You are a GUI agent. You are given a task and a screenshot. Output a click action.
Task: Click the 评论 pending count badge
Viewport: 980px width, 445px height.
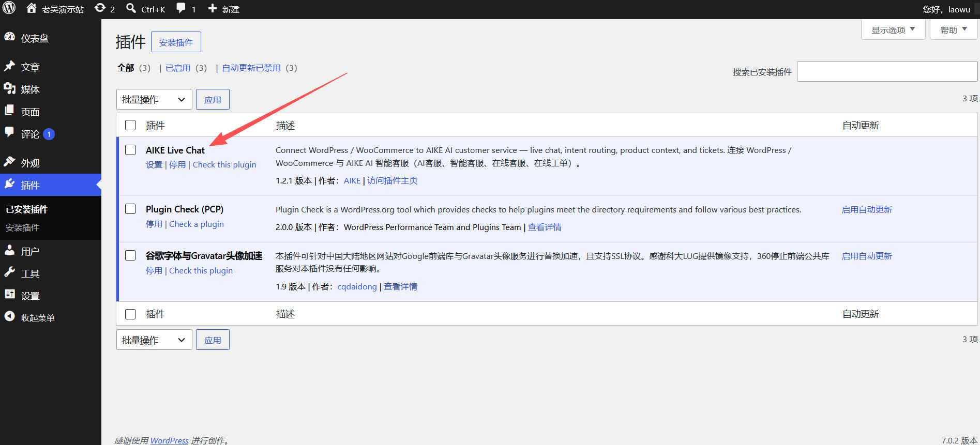49,134
